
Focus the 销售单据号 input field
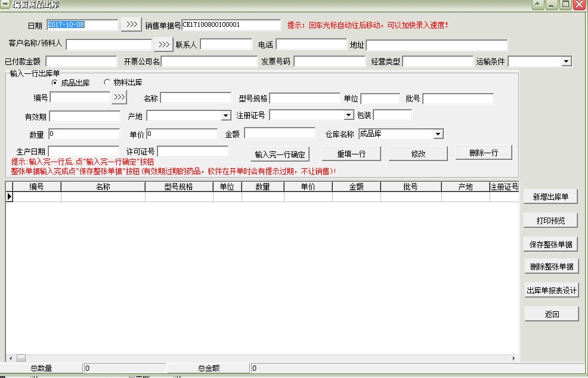(231, 25)
